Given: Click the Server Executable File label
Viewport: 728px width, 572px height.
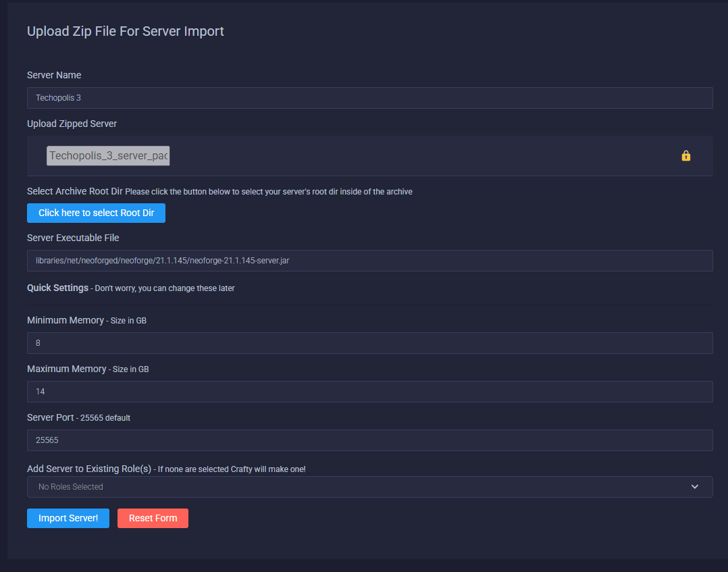Looking at the screenshot, I should [73, 238].
